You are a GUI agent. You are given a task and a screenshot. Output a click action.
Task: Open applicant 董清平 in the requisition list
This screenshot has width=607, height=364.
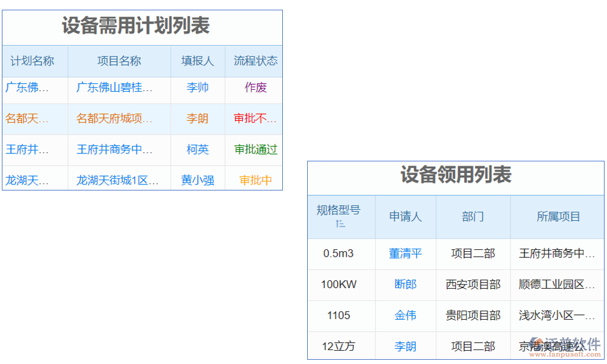(x=405, y=254)
